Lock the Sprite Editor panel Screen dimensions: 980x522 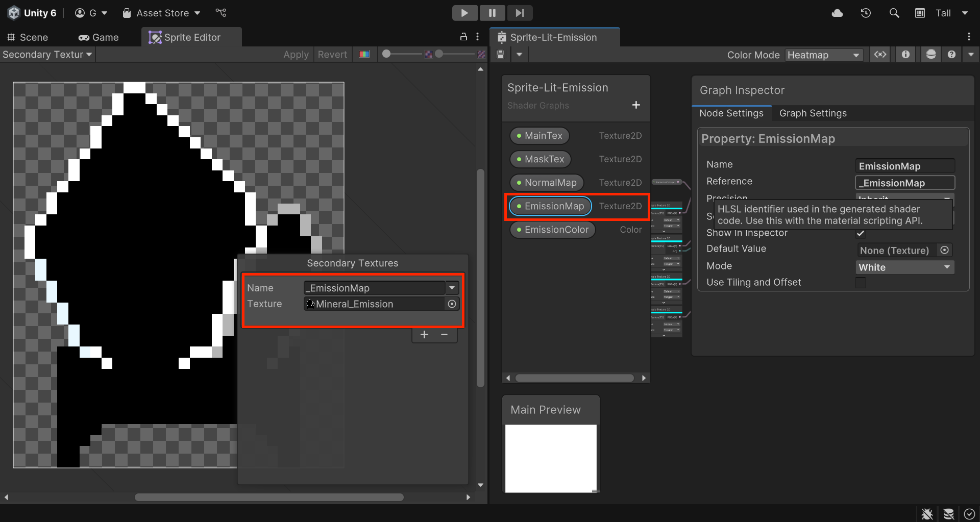tap(463, 37)
